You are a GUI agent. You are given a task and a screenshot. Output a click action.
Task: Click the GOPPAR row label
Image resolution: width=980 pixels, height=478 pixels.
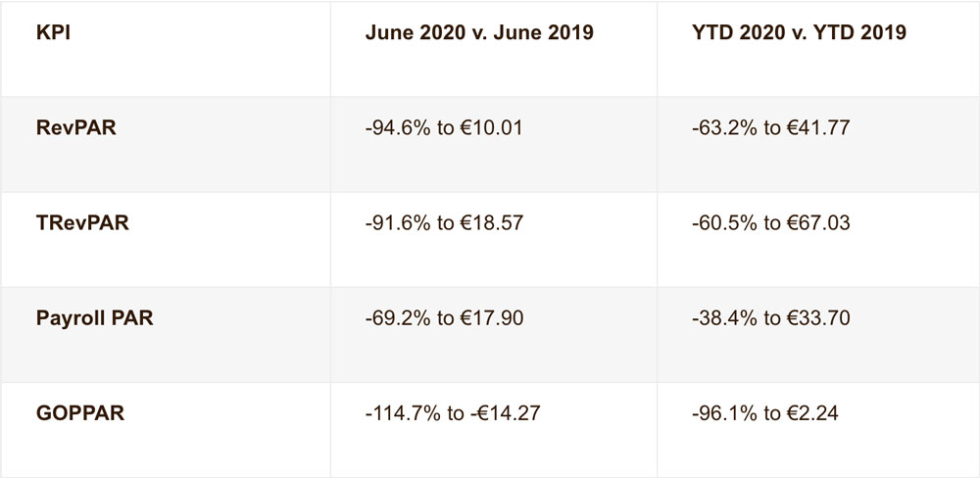coord(80,412)
